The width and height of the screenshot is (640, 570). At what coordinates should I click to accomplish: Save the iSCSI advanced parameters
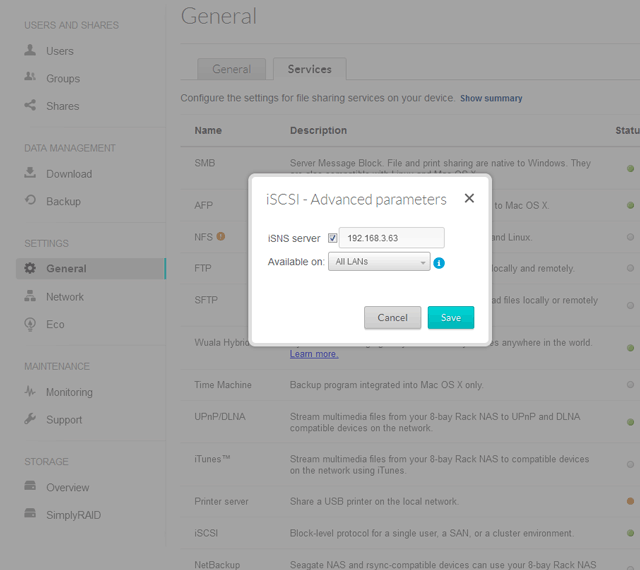coord(450,317)
